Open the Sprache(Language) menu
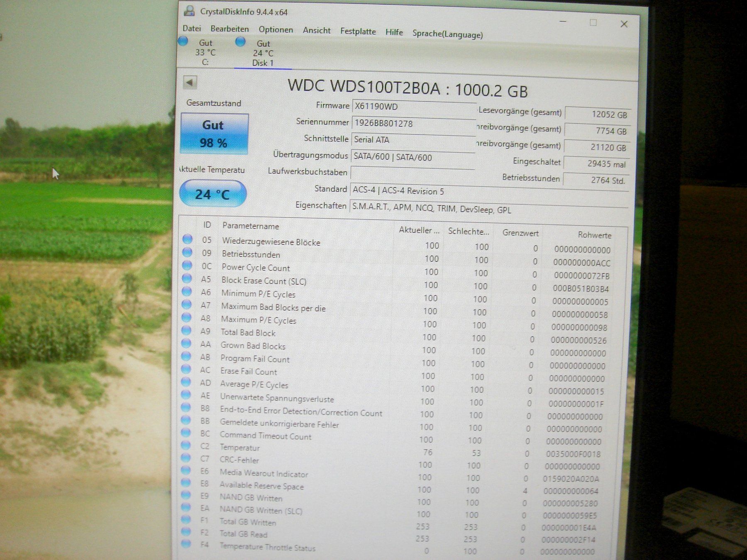Image resolution: width=747 pixels, height=560 pixels. coord(447,34)
